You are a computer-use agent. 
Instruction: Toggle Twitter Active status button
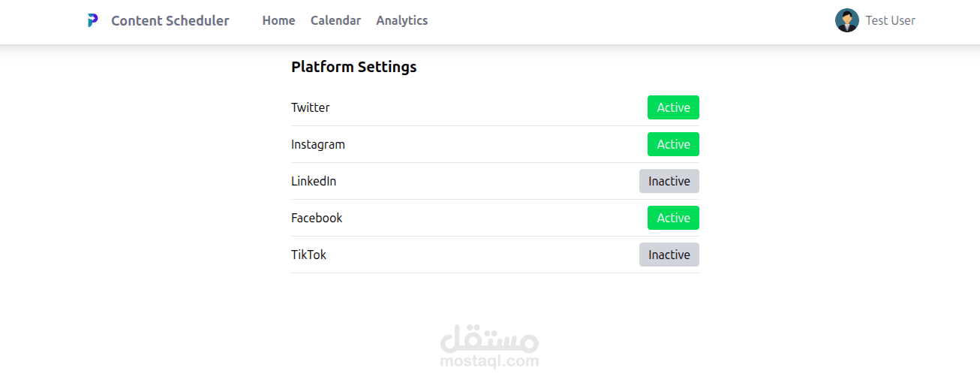[673, 107]
